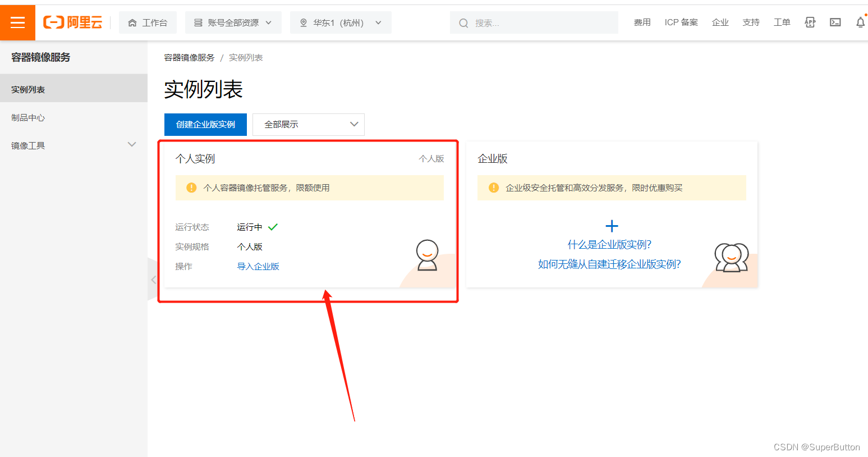Select 实例列表 in the sidebar

[74, 89]
